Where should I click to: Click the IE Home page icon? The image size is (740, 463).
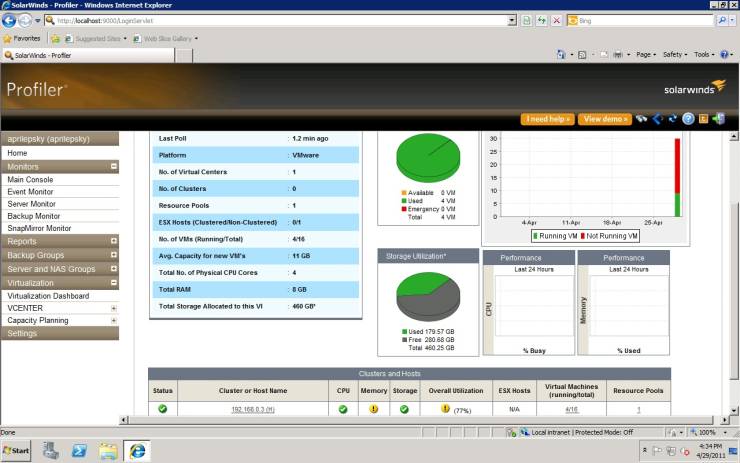(x=561, y=55)
